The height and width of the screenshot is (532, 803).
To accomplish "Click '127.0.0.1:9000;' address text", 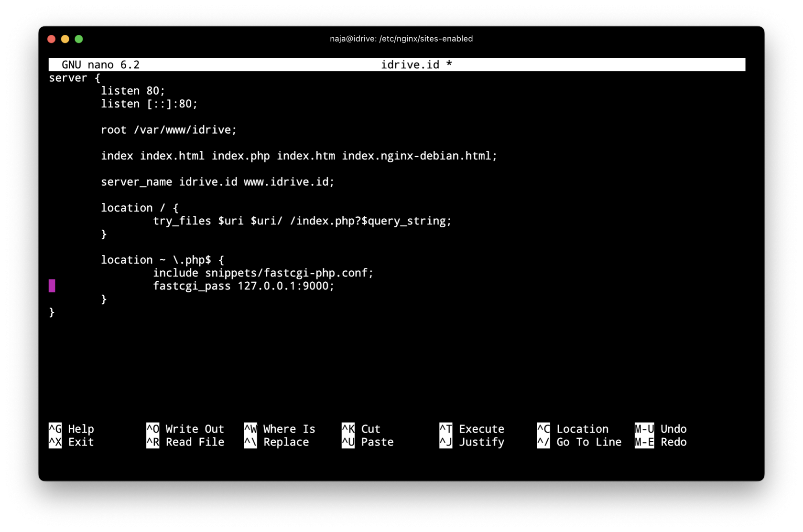I will pyautogui.click(x=286, y=286).
